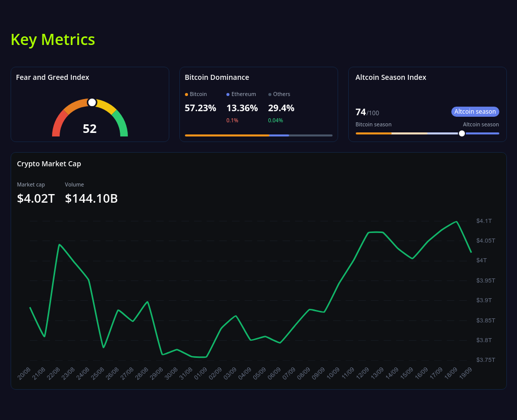Screen dimensions: 517x420
Task: Click the 13.36% Ethereum dominance value
Action: point(242,108)
